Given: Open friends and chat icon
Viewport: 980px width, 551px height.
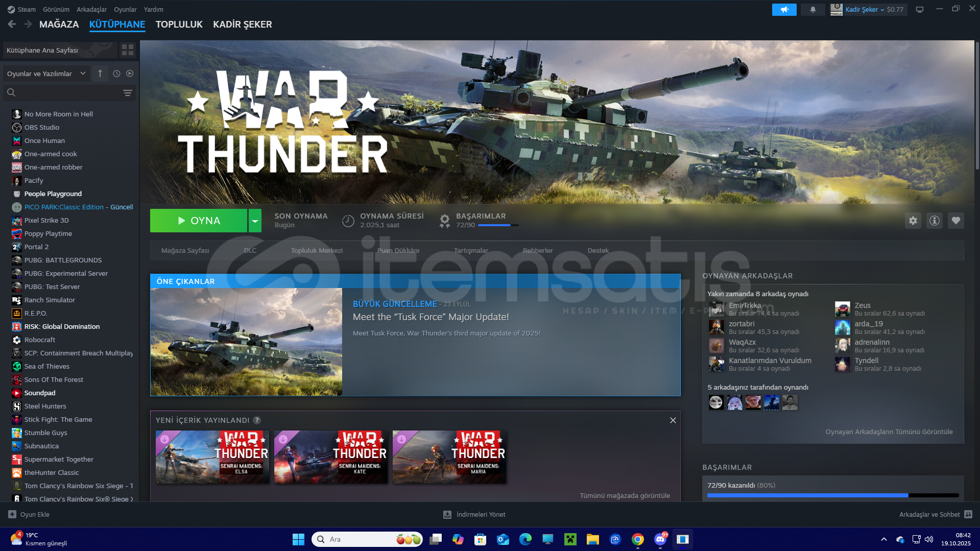Looking at the screenshot, I should coord(968,514).
